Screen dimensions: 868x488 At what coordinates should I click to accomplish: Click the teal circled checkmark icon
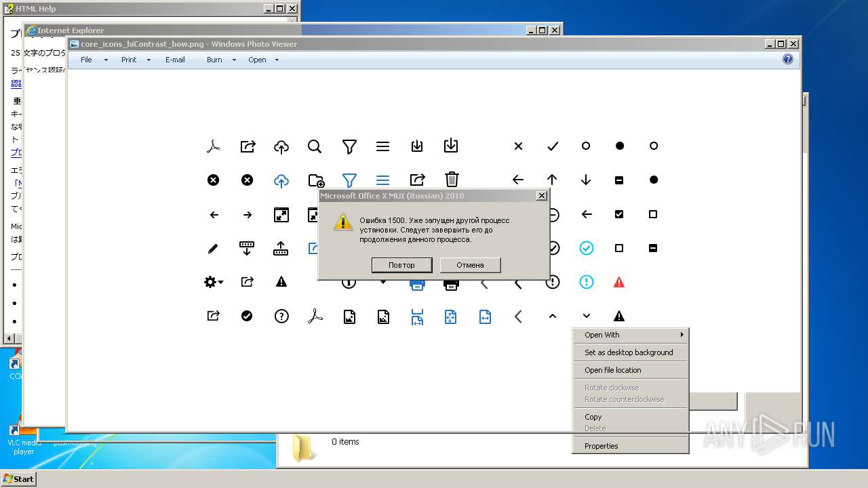pyautogui.click(x=587, y=248)
